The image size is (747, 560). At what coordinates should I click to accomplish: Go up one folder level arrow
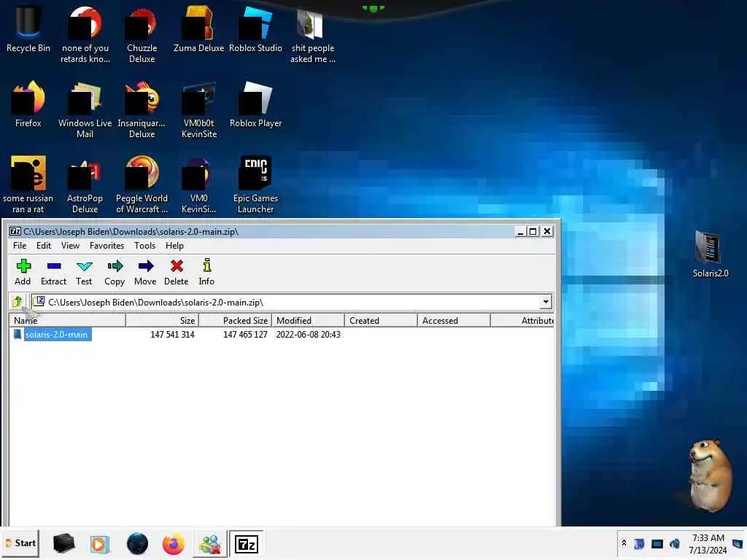(18, 301)
